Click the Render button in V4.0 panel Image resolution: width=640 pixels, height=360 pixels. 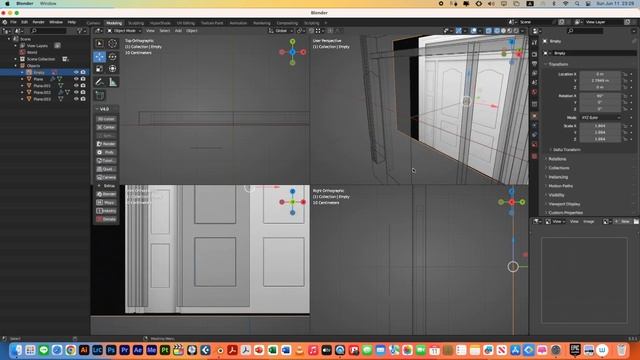(x=106, y=144)
